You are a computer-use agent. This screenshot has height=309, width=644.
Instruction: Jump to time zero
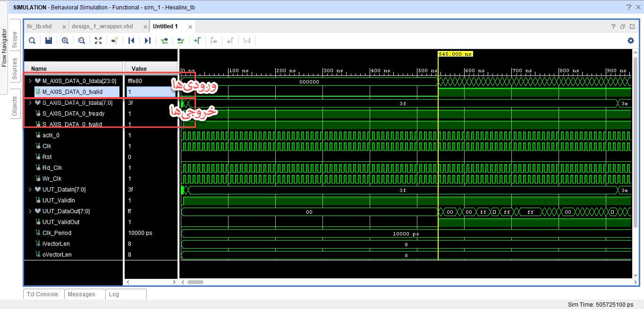point(131,41)
